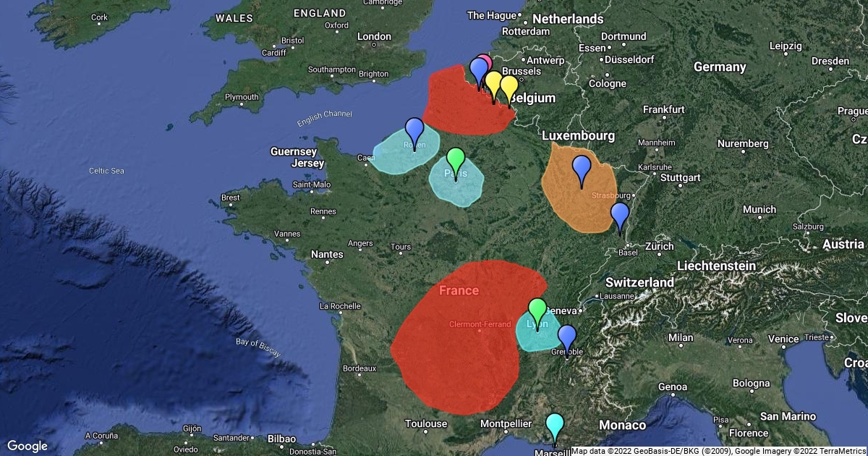Click the Brest city label

click(x=231, y=197)
